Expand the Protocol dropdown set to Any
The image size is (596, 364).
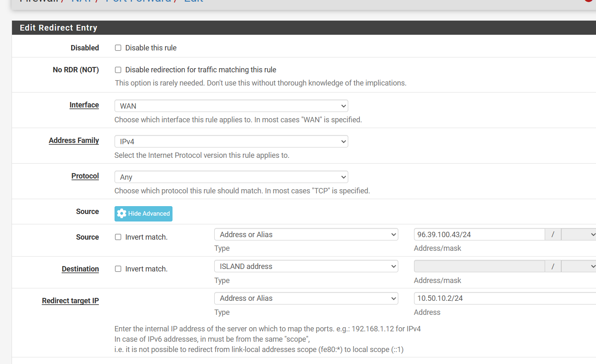coord(231,177)
